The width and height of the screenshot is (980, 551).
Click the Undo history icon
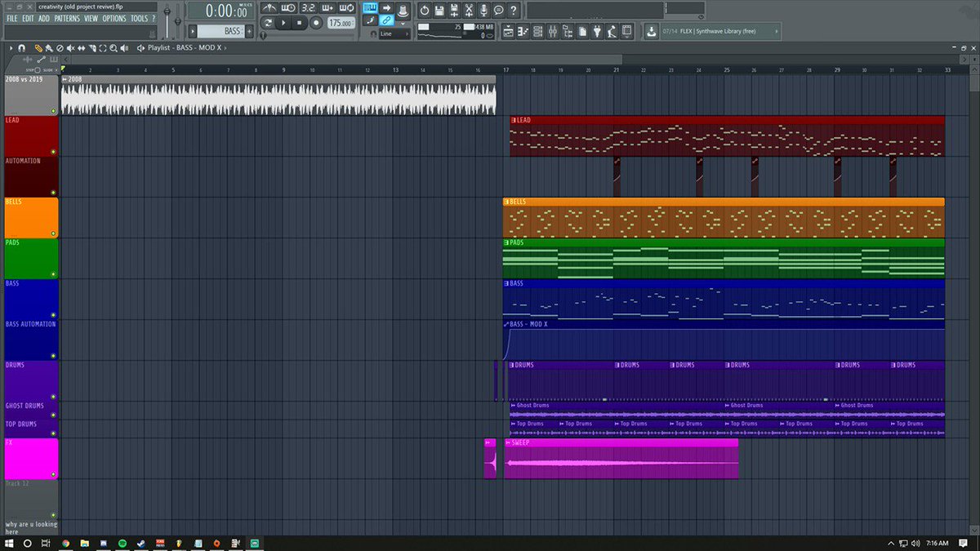coord(425,11)
